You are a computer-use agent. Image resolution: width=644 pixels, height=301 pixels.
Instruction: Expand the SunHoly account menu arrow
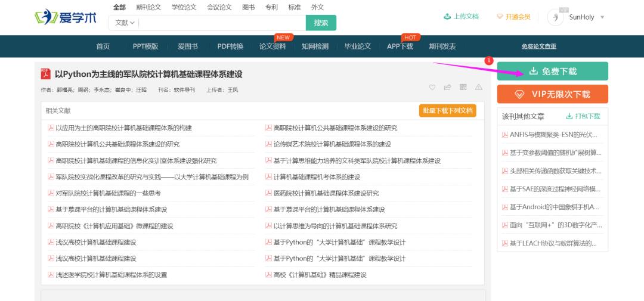602,17
